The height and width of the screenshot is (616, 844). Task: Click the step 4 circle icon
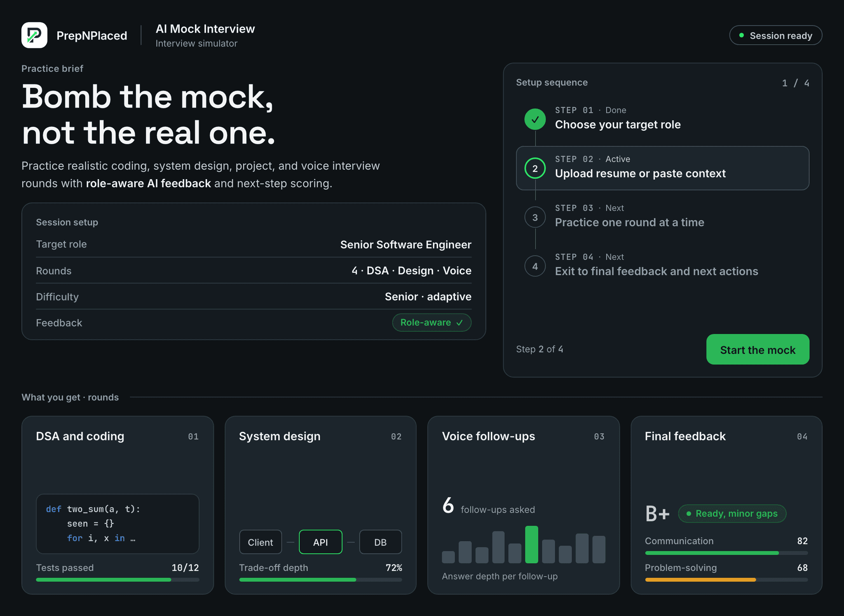point(535,266)
